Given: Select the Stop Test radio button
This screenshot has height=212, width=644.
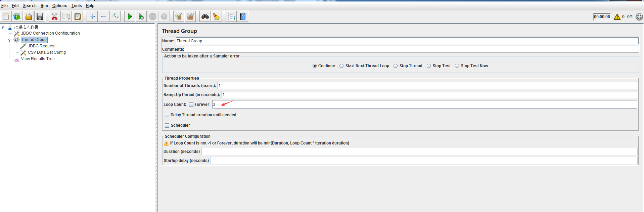Looking at the screenshot, I should click(x=429, y=66).
